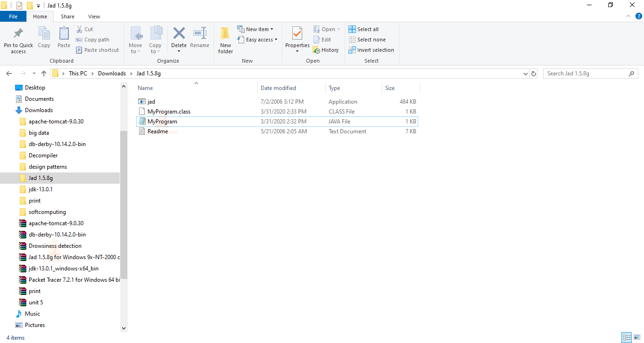The width and height of the screenshot is (644, 343).
Task: Select the Home ribbon tab
Action: click(40, 16)
